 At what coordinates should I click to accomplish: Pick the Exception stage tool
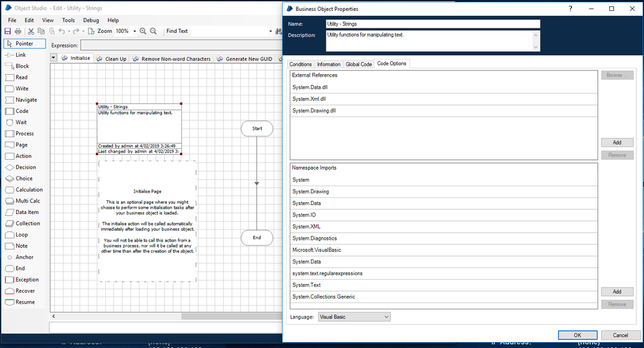tap(26, 280)
